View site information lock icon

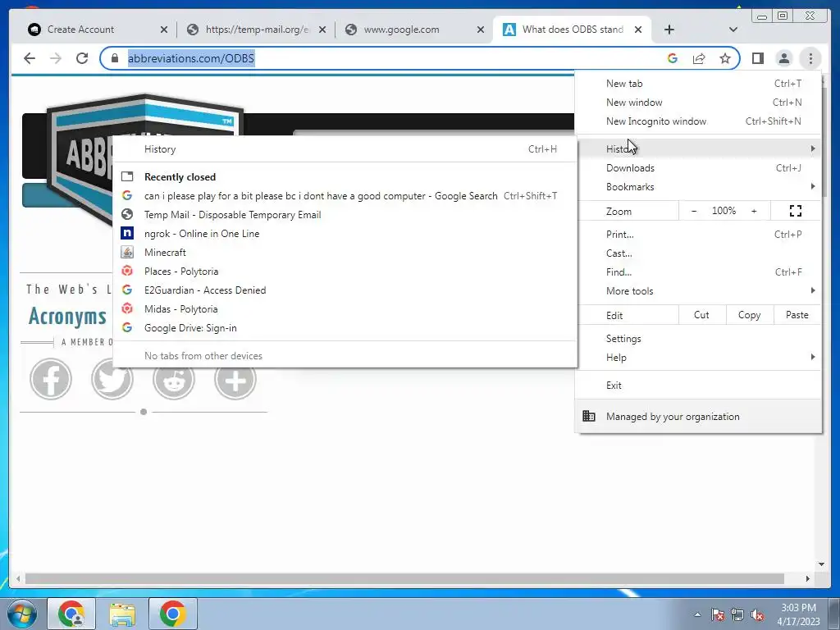[x=114, y=58]
